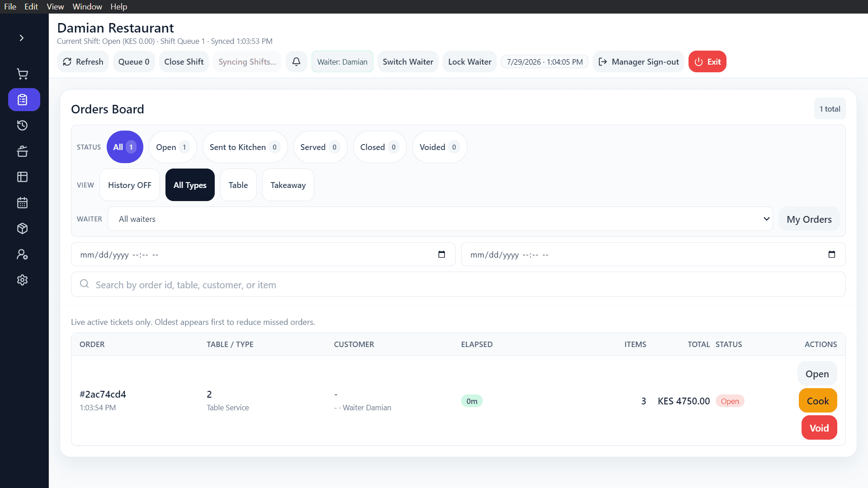The width and height of the screenshot is (868, 488).
Task: Open the order history clock icon
Action: [22, 125]
